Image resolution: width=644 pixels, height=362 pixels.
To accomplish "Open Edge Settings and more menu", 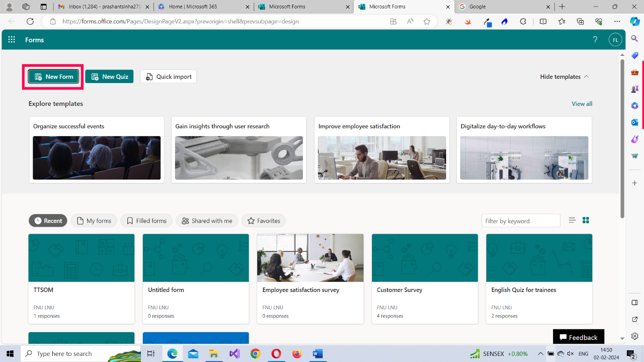I will pyautogui.click(x=617, y=21).
